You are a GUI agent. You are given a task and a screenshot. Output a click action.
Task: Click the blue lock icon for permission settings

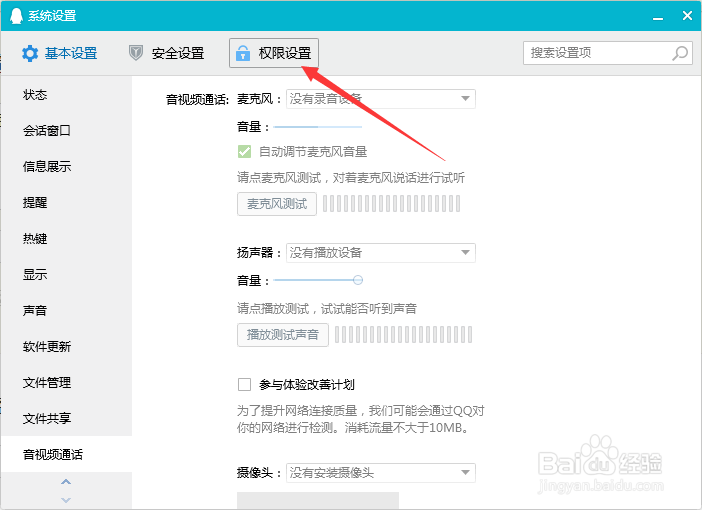(243, 53)
